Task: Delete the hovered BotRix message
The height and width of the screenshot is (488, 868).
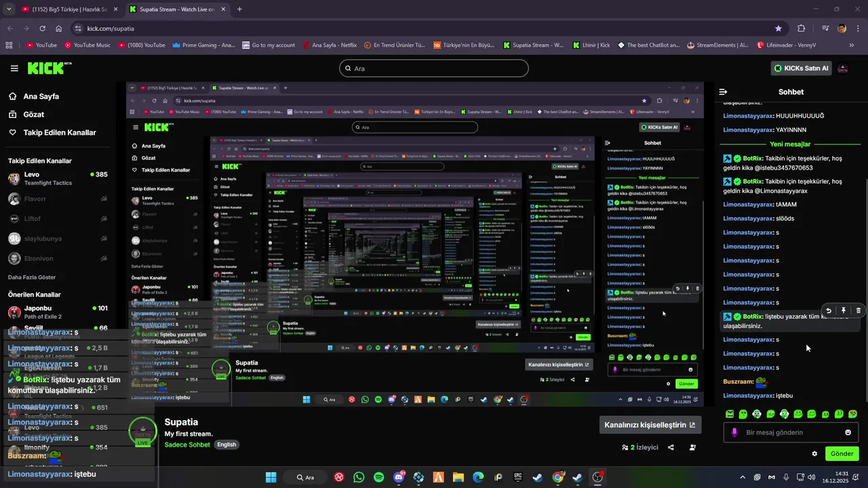Action: click(859, 310)
